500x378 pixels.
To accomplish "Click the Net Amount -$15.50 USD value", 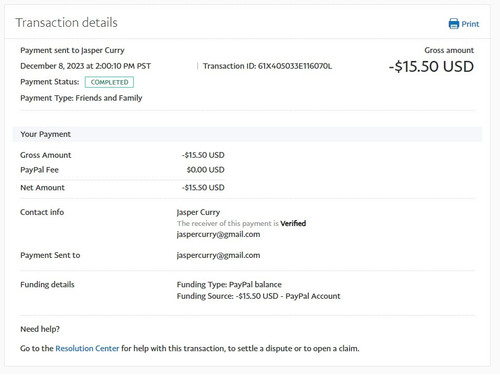I will pos(203,187).
